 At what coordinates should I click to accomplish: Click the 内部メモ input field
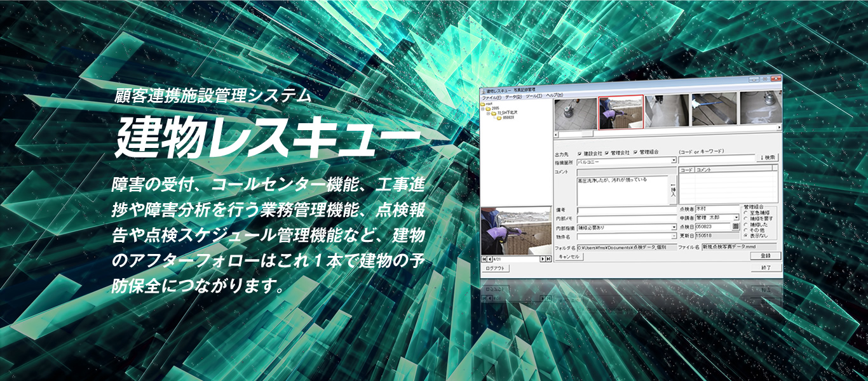(627, 220)
